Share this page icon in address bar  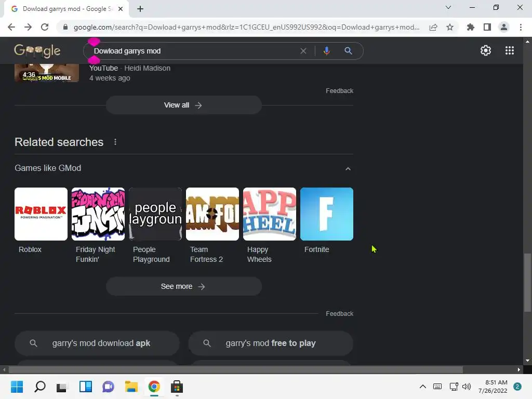(x=433, y=27)
